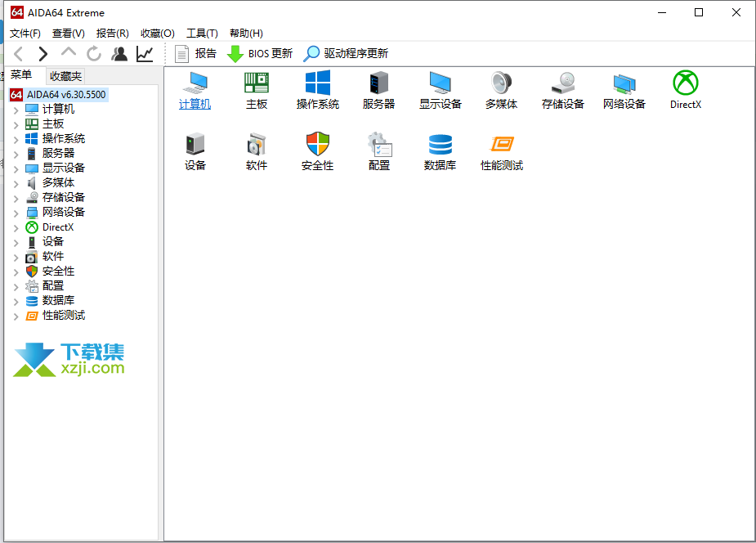Screen dimensions: 756x543
Task: Close the AIDA64 Extreme window
Action: (736, 12)
